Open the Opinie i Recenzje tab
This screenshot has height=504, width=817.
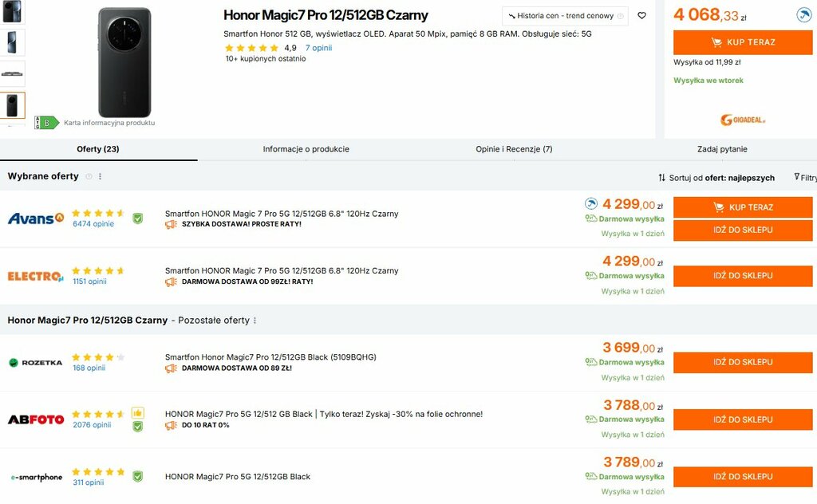click(514, 149)
